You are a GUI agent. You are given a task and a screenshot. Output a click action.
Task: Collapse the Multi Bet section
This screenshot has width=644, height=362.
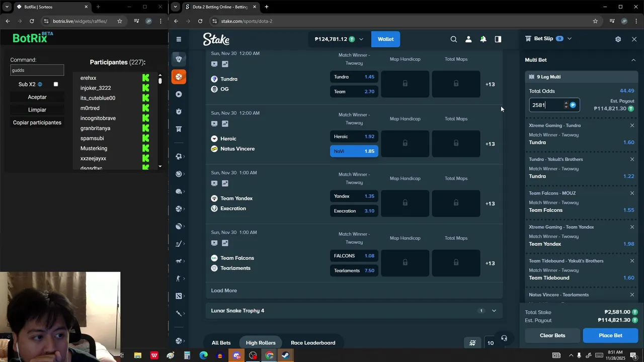[633, 60]
